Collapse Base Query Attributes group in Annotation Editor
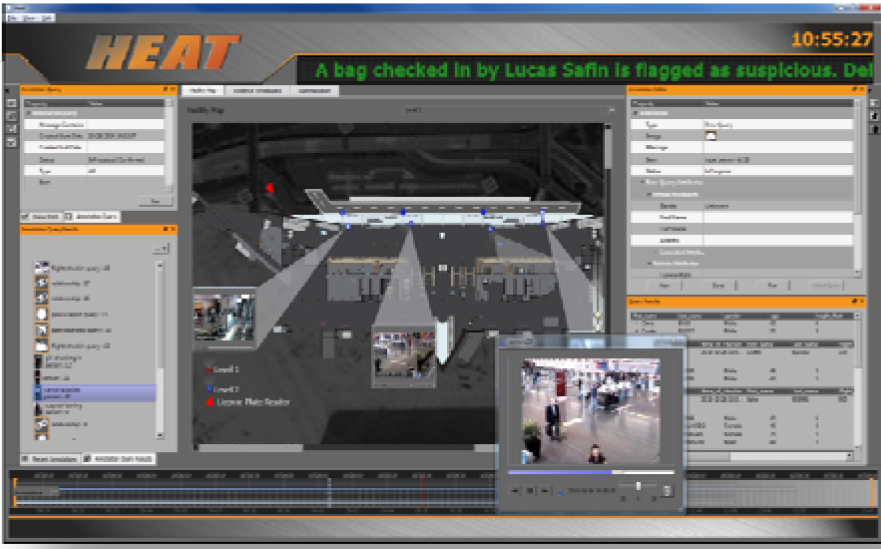The height and width of the screenshot is (549, 881). 643,181
